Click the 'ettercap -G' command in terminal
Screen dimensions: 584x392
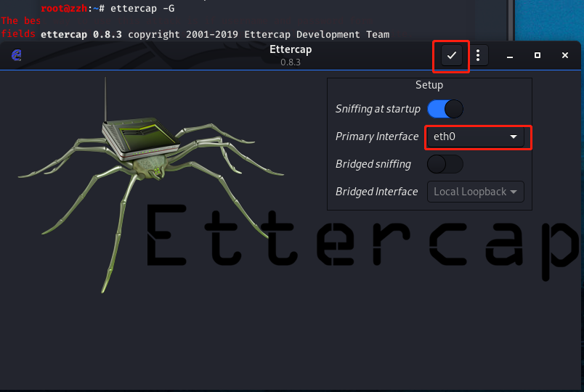pyautogui.click(x=142, y=8)
